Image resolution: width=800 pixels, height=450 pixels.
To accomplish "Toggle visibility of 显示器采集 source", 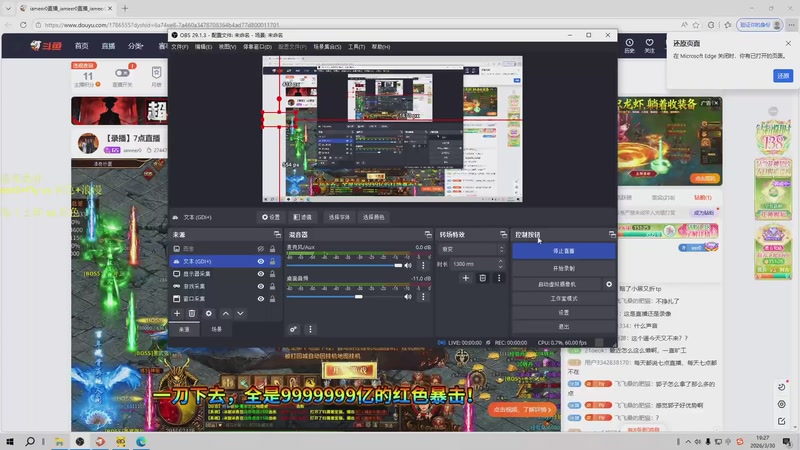I will (261, 274).
